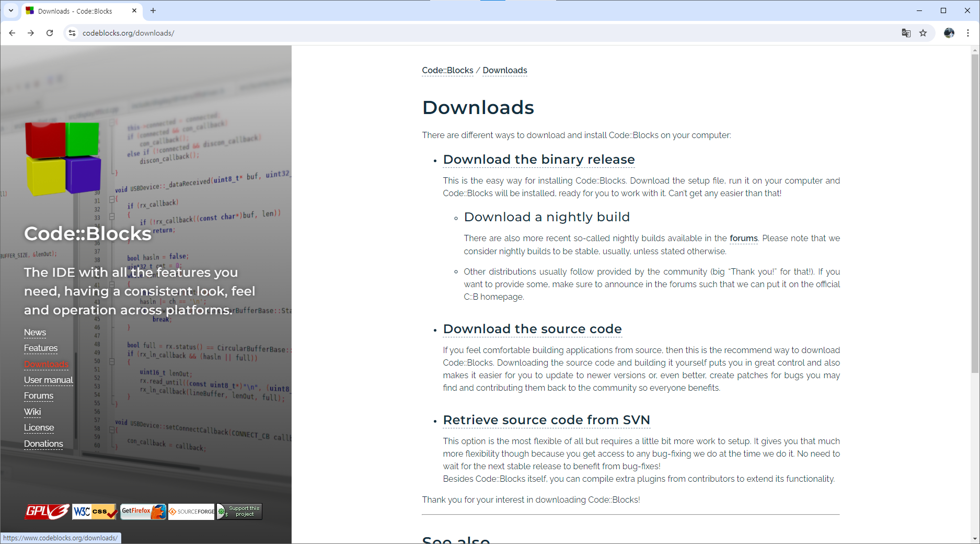
Task: Click the page vertical scrollbar thumb
Action: click(x=975, y=213)
